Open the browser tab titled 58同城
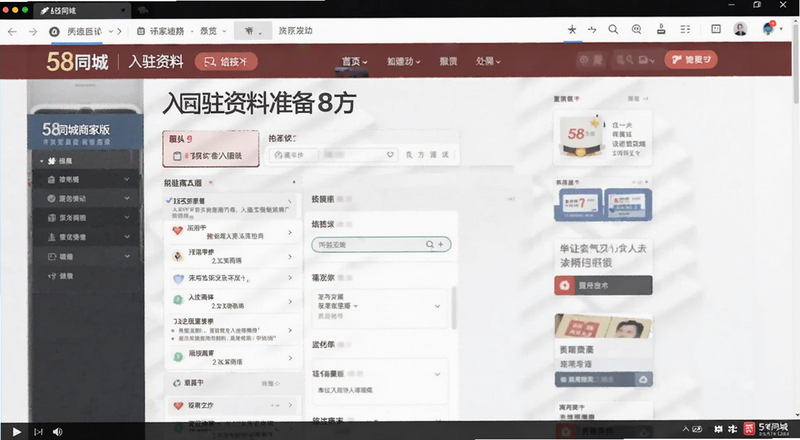The image size is (800, 440). tap(82, 10)
